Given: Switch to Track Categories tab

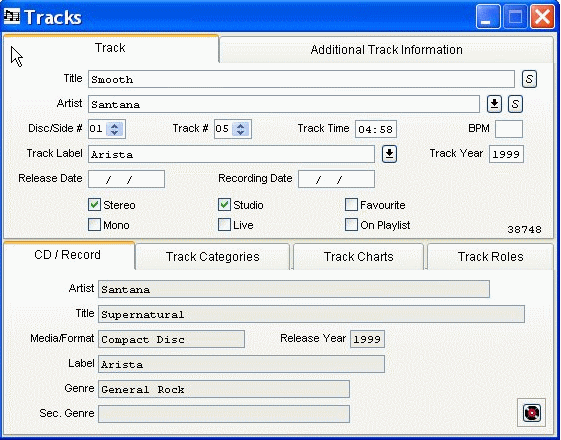Looking at the screenshot, I should point(213,256).
